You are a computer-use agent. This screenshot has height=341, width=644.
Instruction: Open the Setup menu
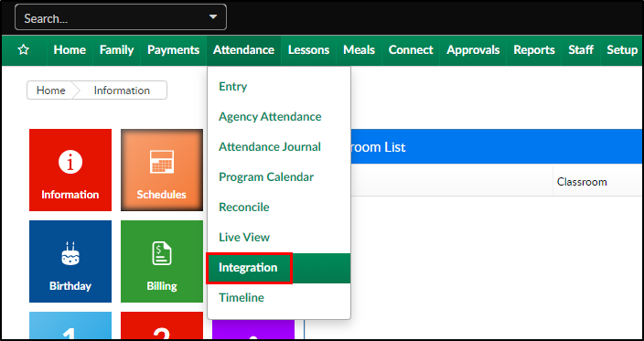click(622, 50)
